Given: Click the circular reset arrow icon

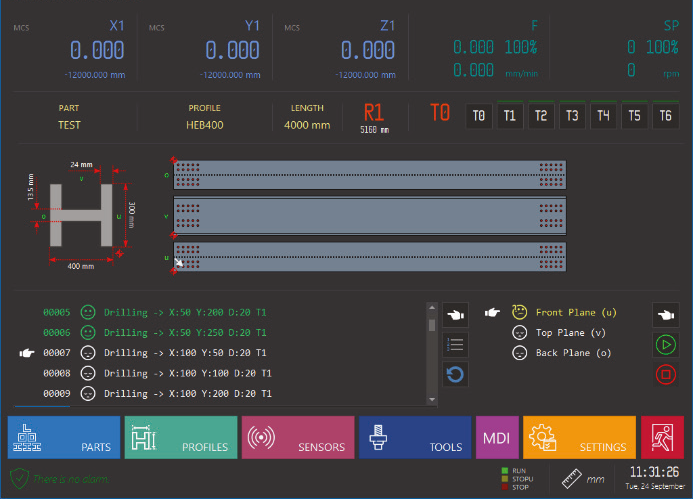Looking at the screenshot, I should click(x=456, y=375).
